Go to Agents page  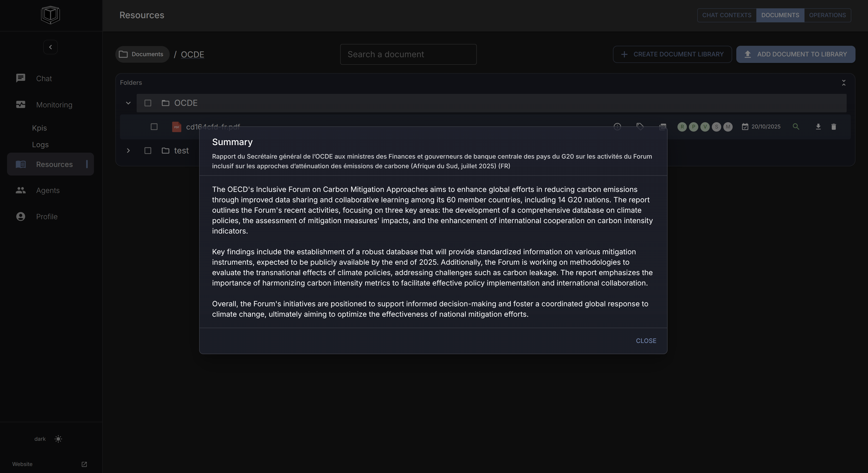pos(48,190)
